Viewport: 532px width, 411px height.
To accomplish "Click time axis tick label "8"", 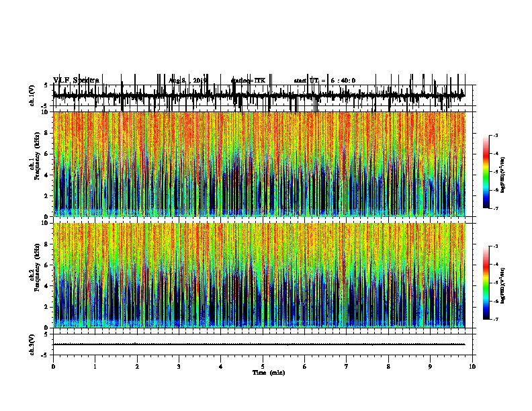I will tap(388, 367).
